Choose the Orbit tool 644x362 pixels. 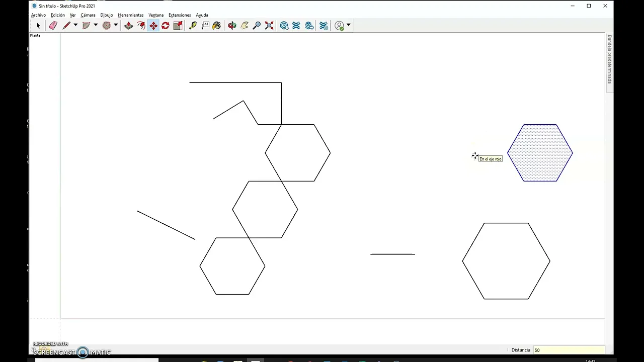232,26
